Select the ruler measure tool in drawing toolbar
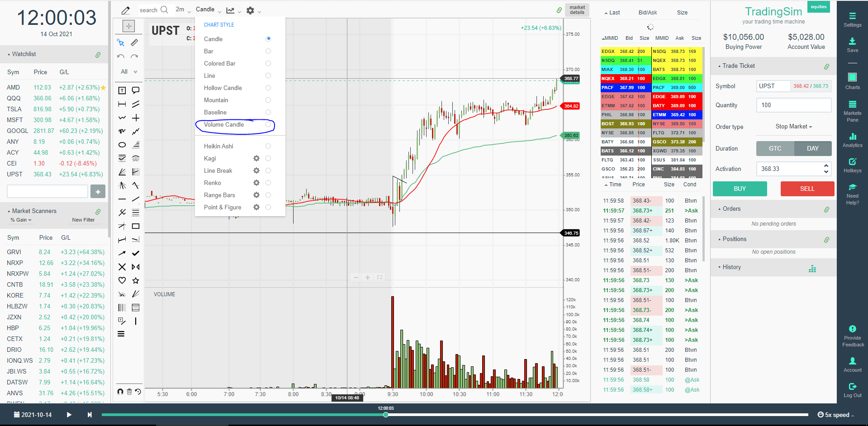The image size is (868, 426). tap(122, 104)
